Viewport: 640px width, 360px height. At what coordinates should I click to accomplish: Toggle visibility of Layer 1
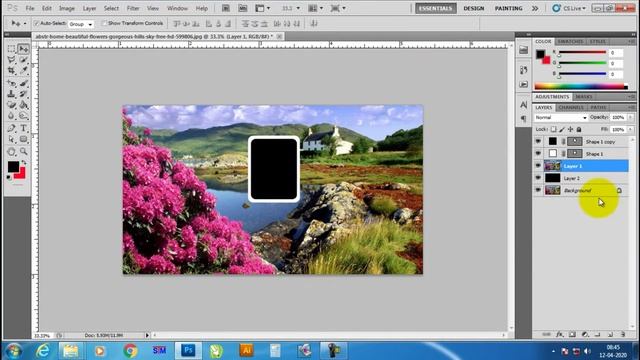pos(538,166)
